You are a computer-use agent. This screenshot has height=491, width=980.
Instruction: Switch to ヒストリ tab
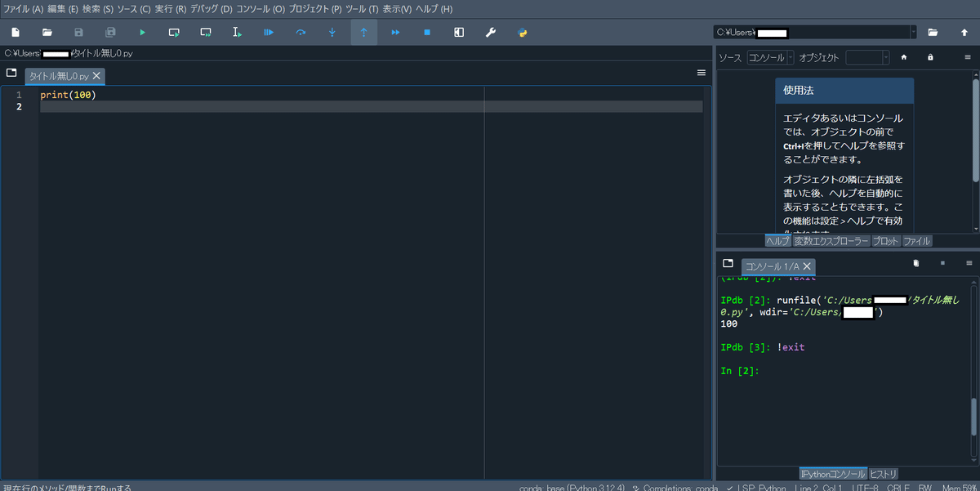point(883,474)
